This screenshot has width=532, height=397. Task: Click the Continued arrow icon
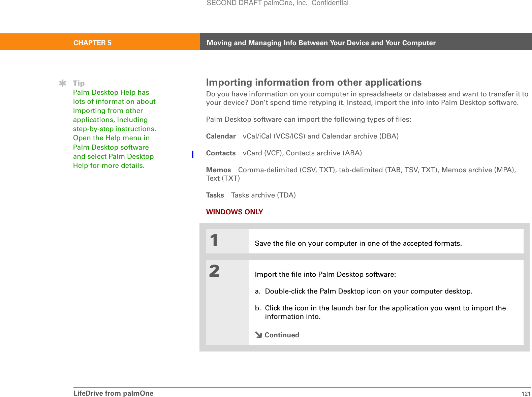pyautogui.click(x=258, y=335)
